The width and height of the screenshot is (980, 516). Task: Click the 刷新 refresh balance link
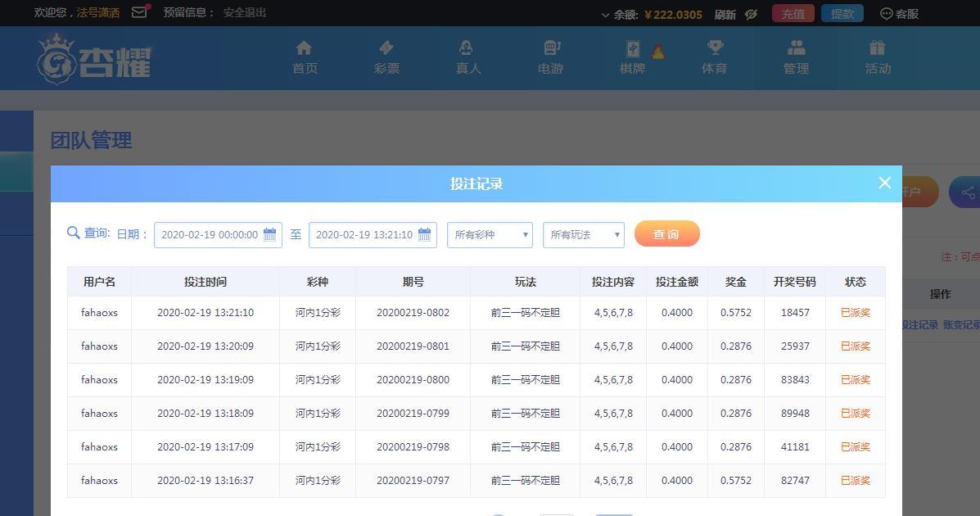[725, 15]
